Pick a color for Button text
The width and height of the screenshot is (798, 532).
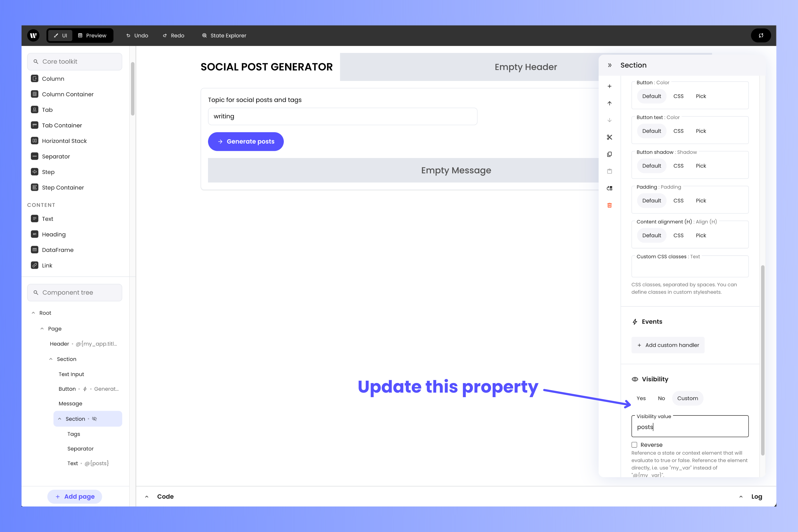pyautogui.click(x=701, y=131)
